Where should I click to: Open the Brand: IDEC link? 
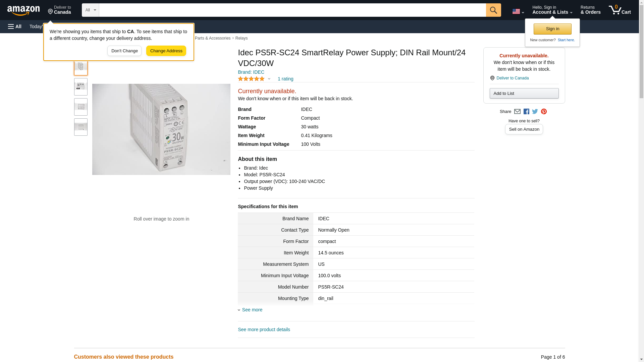click(251, 72)
